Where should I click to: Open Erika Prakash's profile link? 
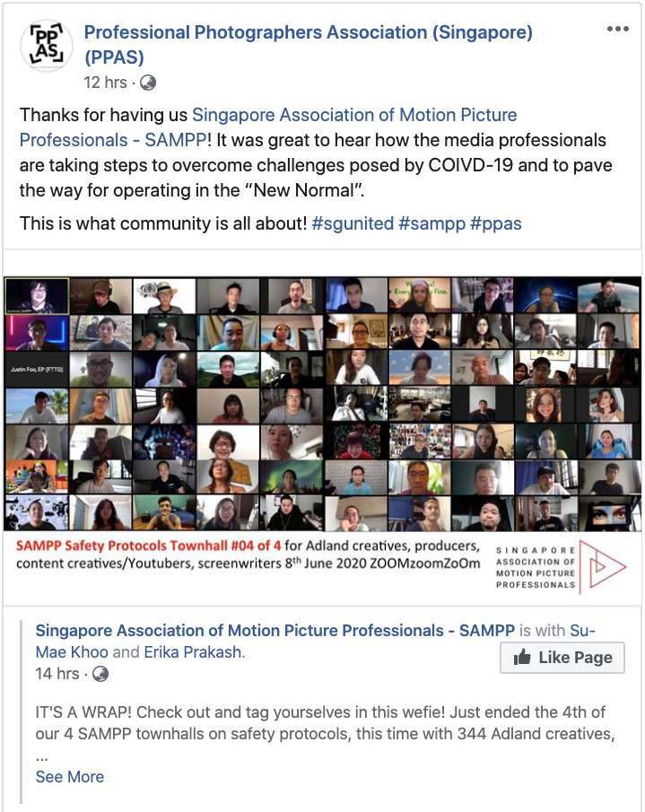(x=193, y=652)
